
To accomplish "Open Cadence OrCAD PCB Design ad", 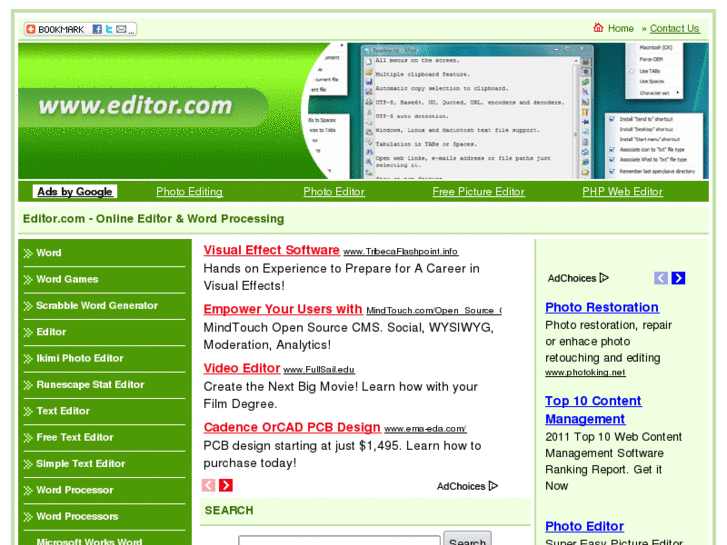I will (x=292, y=427).
